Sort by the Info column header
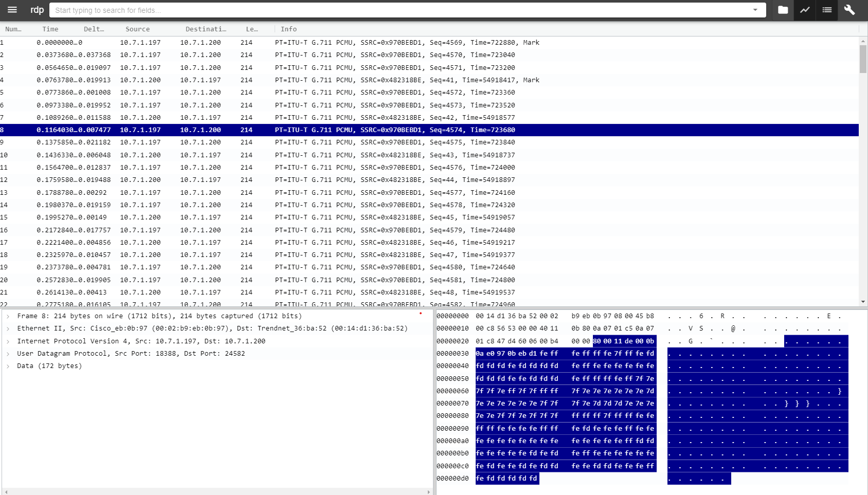The image size is (868, 495). [288, 29]
